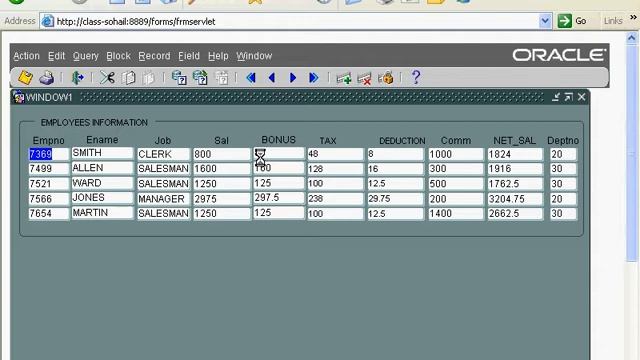Go to previous record with left arrow

point(272,78)
